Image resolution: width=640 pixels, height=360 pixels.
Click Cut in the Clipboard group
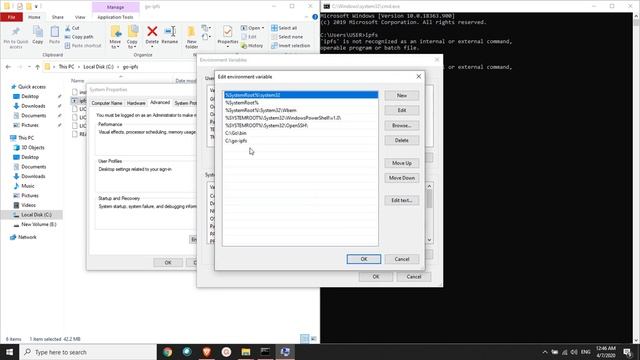coord(72,28)
